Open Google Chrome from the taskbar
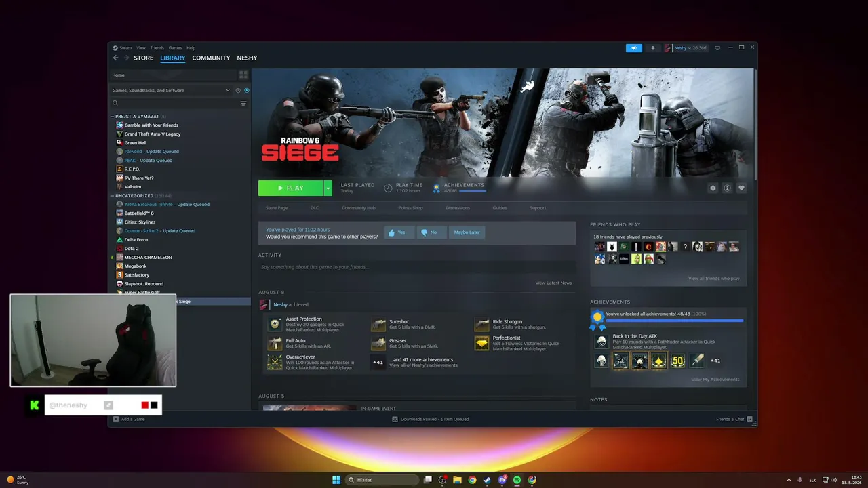This screenshot has height=488, width=868. pyautogui.click(x=472, y=480)
